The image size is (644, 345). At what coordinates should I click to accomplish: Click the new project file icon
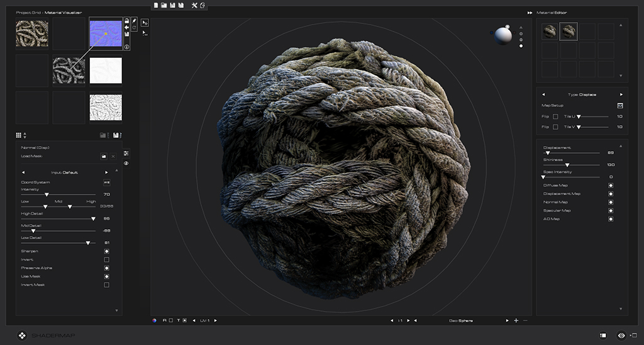[155, 6]
